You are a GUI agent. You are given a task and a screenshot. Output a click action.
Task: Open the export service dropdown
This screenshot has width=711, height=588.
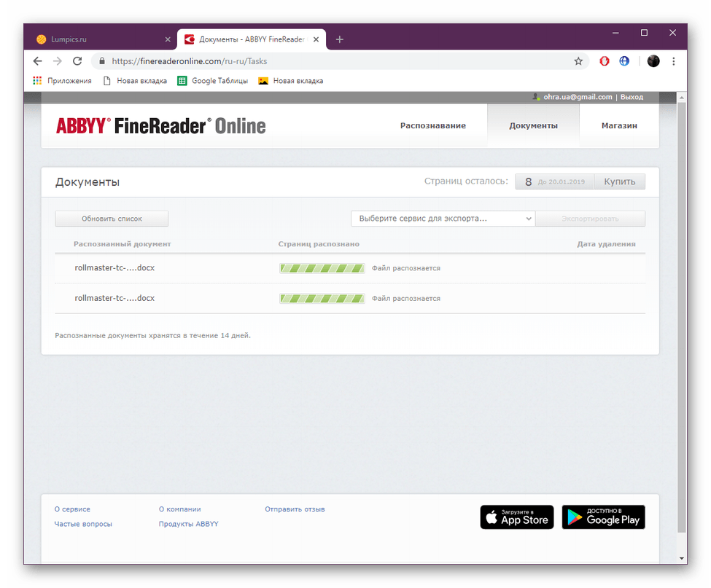coord(443,218)
